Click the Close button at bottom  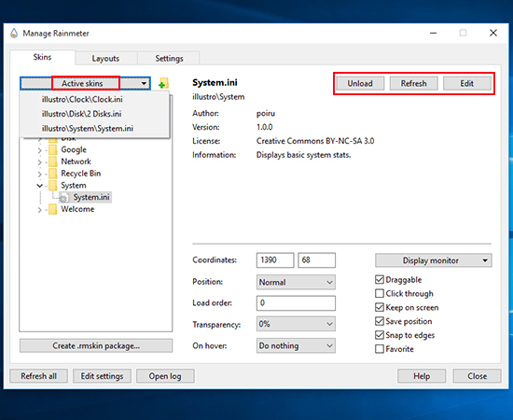(477, 376)
